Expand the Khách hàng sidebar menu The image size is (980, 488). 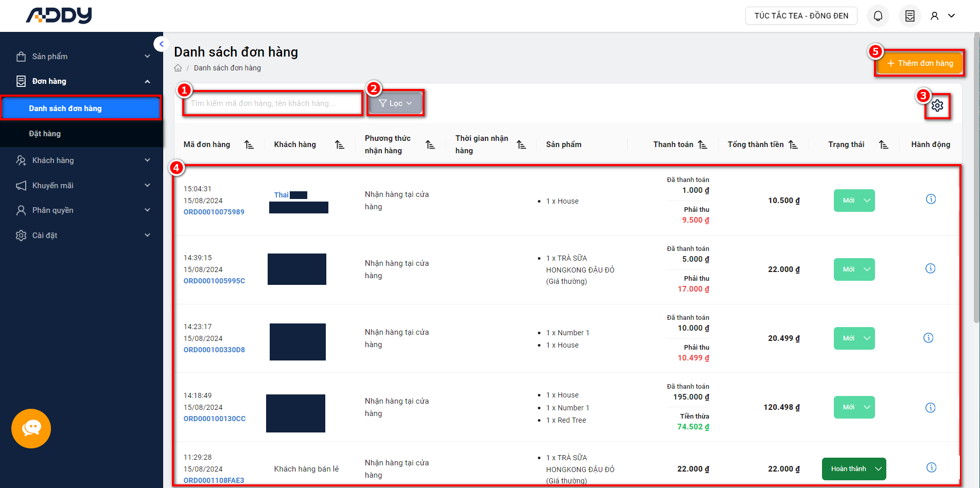point(82,160)
